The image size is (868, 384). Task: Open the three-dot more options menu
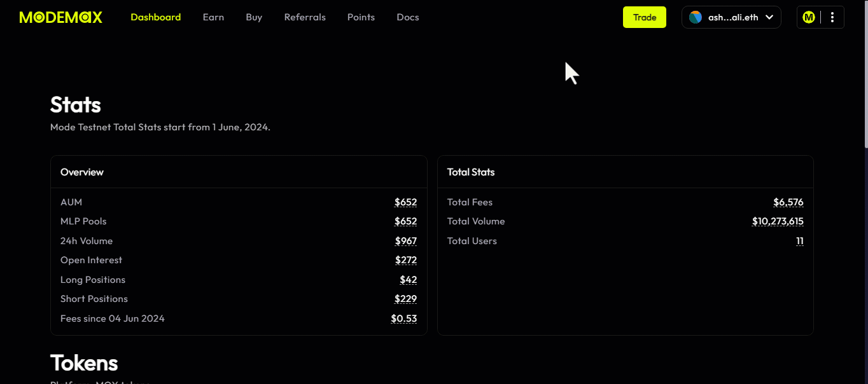(x=832, y=17)
